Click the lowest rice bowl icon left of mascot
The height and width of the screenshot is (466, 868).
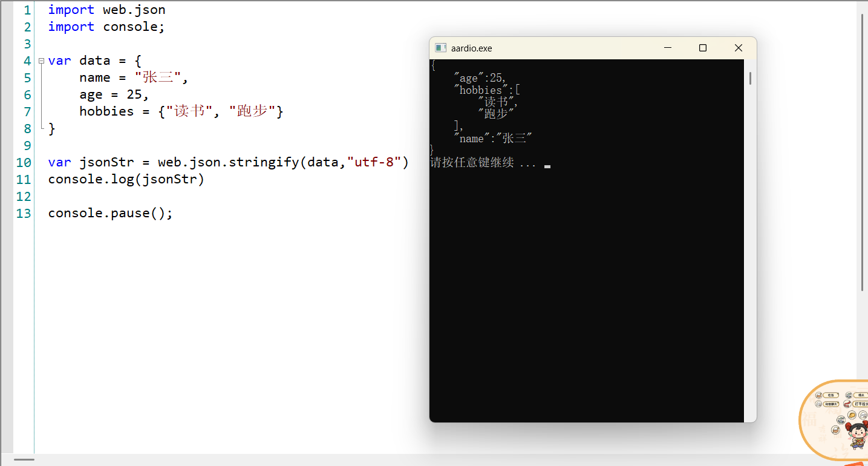point(835,430)
